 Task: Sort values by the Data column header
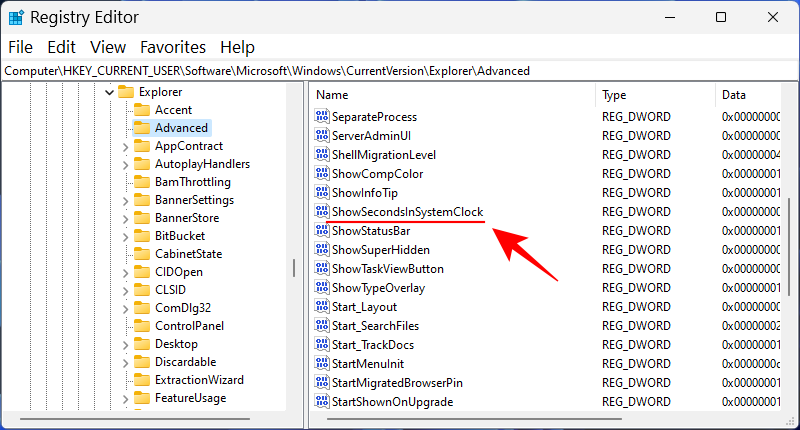pyautogui.click(x=748, y=95)
